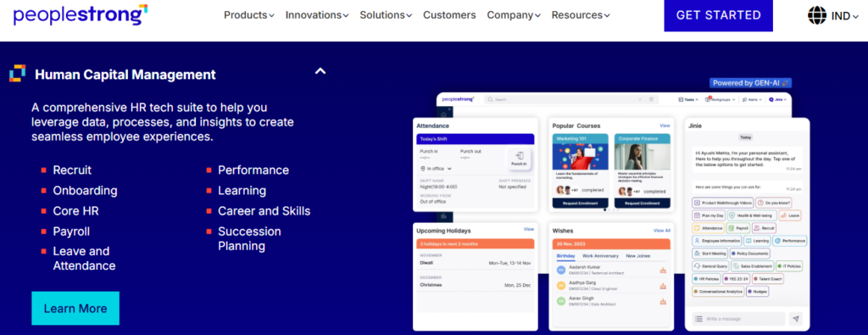868x335 pixels.
Task: Collapse the Human Capital Management section chevron
Action: tap(320, 71)
